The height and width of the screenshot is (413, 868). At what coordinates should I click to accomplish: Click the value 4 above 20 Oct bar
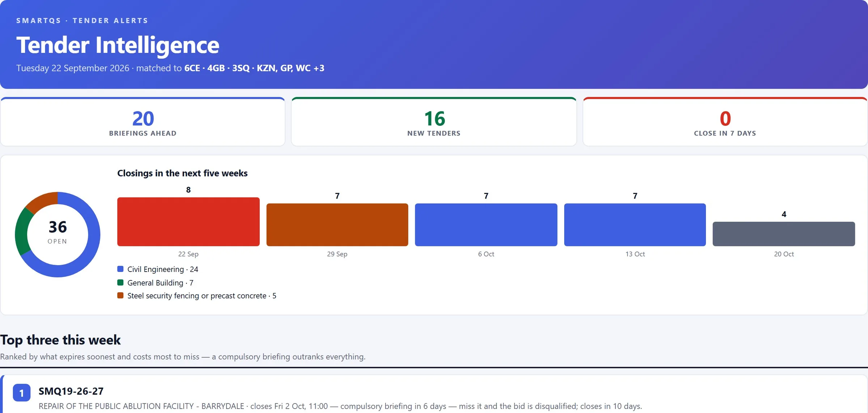[784, 214]
